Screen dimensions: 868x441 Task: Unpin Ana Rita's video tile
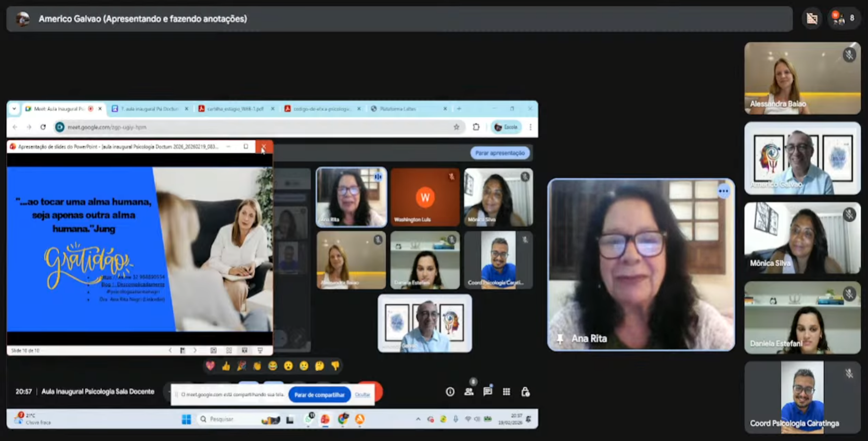coord(560,339)
